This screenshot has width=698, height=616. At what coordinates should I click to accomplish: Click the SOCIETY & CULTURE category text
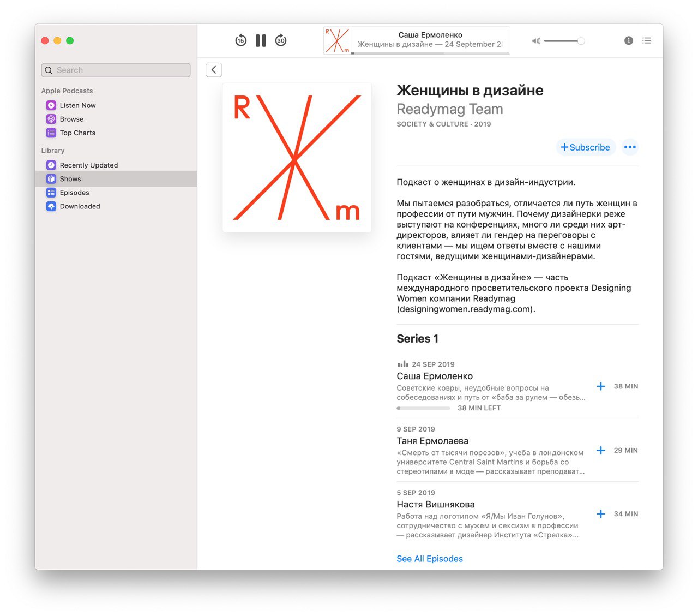(432, 124)
